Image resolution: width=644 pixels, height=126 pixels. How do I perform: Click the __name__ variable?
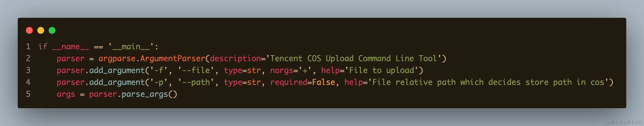[70, 46]
